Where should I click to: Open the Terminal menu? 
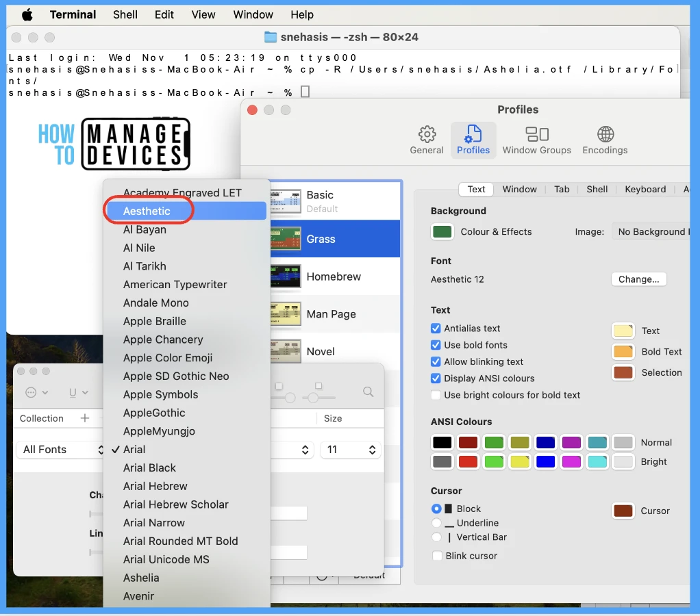tap(73, 15)
